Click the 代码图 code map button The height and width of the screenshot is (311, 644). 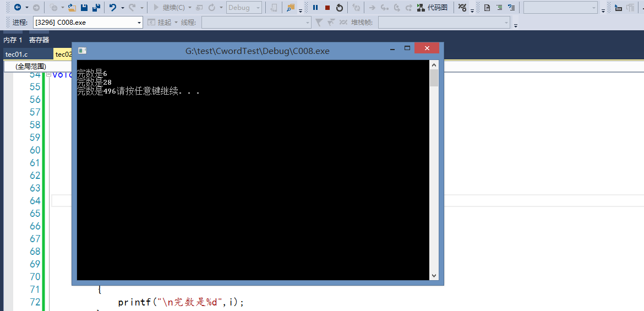432,7
